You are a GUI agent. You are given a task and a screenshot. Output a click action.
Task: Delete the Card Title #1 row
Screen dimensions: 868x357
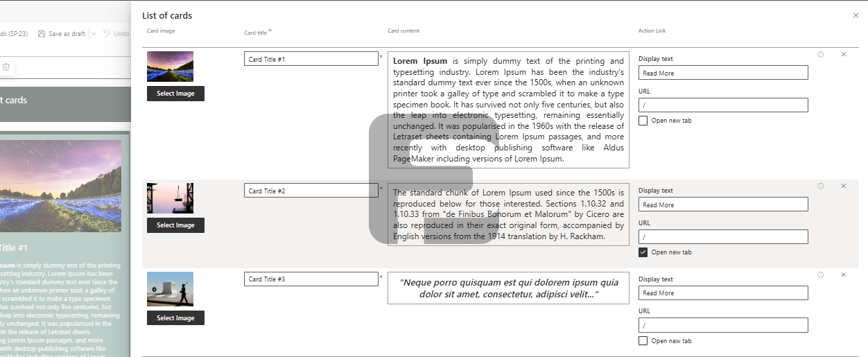click(843, 54)
